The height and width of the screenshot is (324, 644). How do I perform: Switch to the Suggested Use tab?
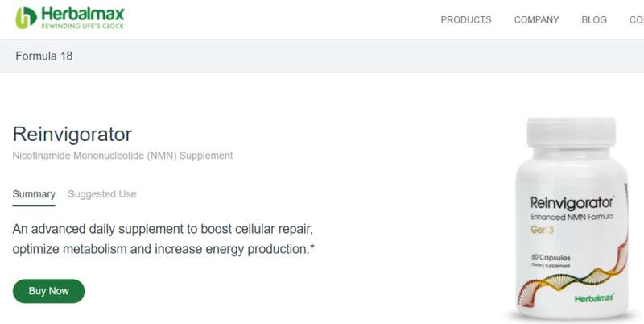102,194
